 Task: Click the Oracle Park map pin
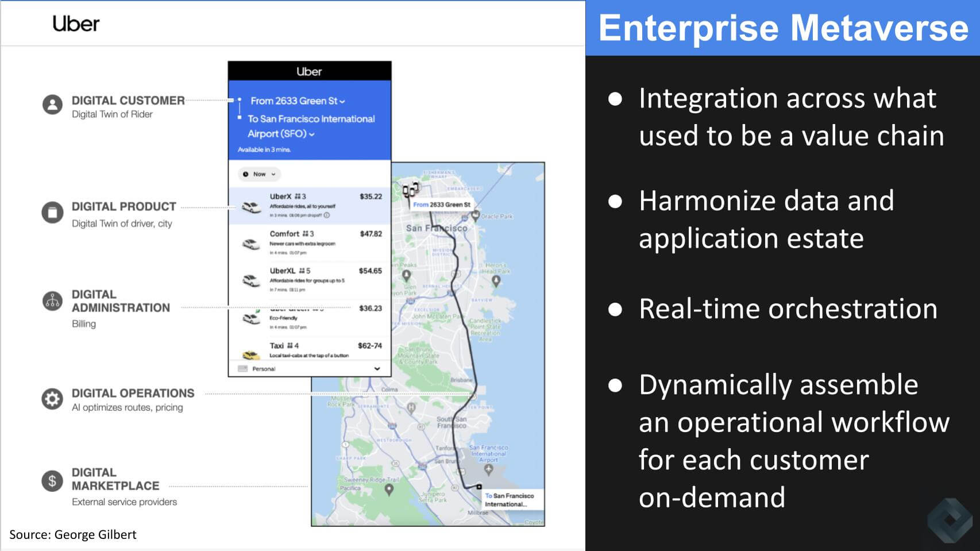(x=475, y=215)
